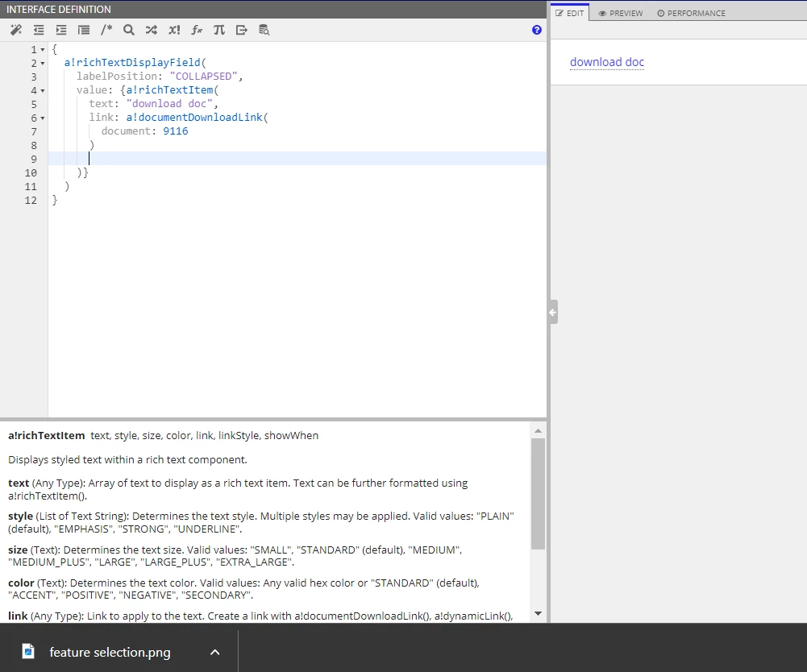Click the PNG file icon in the downloads bar

coord(28,651)
